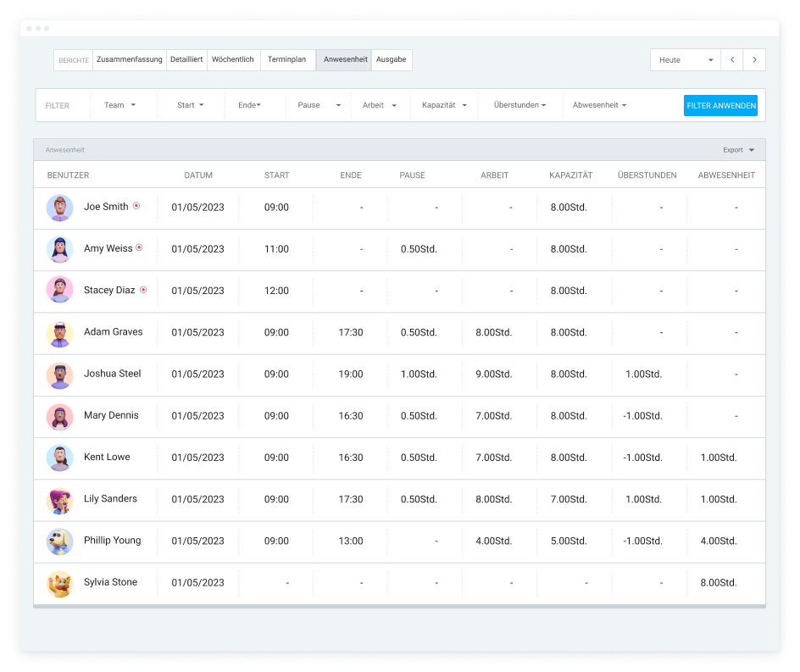800x672 pixels.
Task: Click Lily Sanders' avatar icon
Action: click(x=59, y=500)
